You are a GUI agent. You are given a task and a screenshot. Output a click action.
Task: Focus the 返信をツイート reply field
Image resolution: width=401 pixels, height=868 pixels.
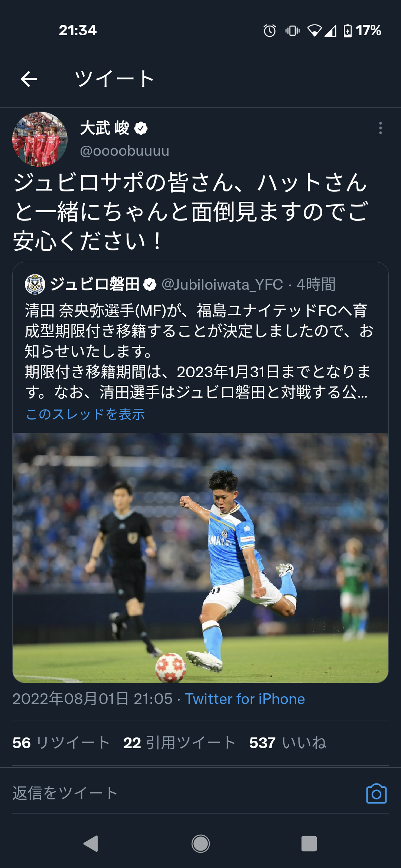click(x=186, y=793)
